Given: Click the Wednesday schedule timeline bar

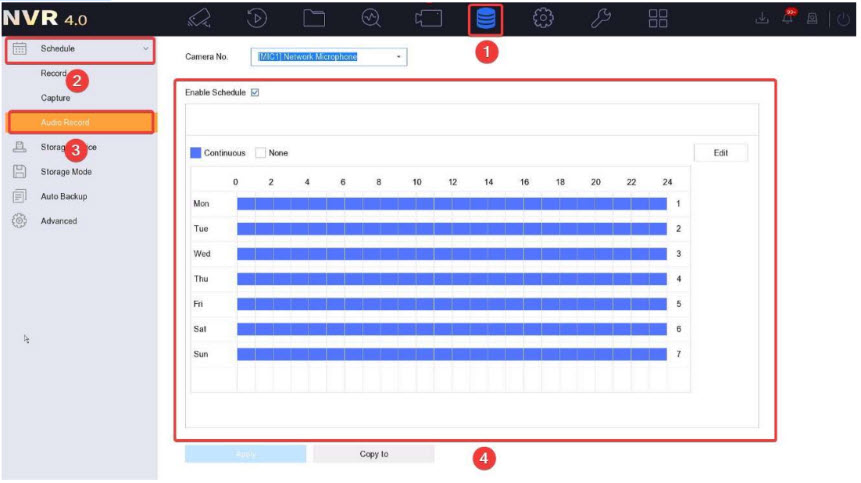Looking at the screenshot, I should point(451,254).
